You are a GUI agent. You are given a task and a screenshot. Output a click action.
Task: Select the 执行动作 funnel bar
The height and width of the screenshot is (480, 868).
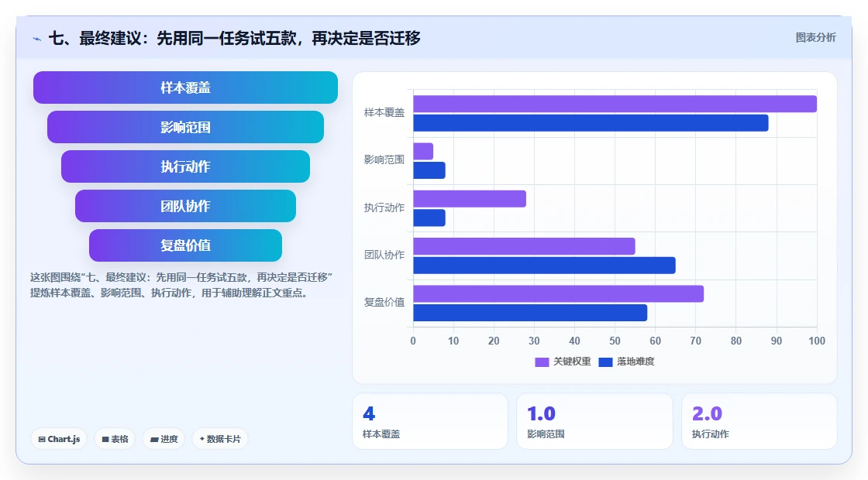point(185,166)
